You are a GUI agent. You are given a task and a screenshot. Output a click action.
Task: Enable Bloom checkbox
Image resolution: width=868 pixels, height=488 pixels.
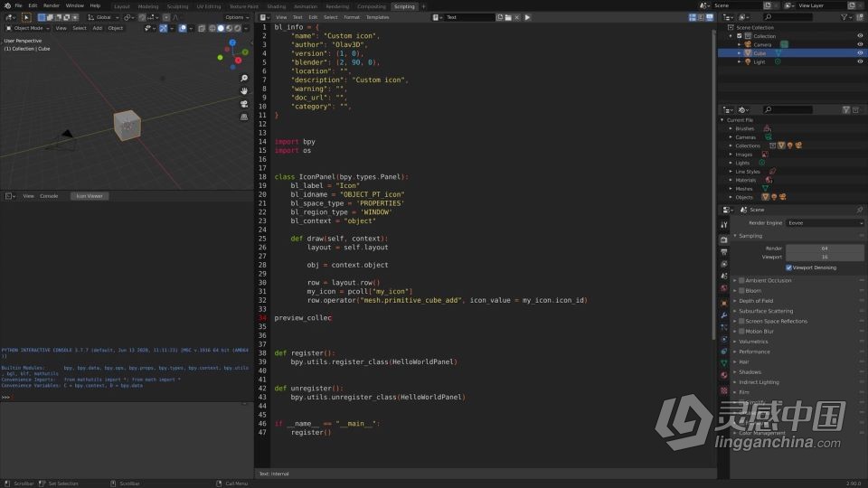coord(741,290)
